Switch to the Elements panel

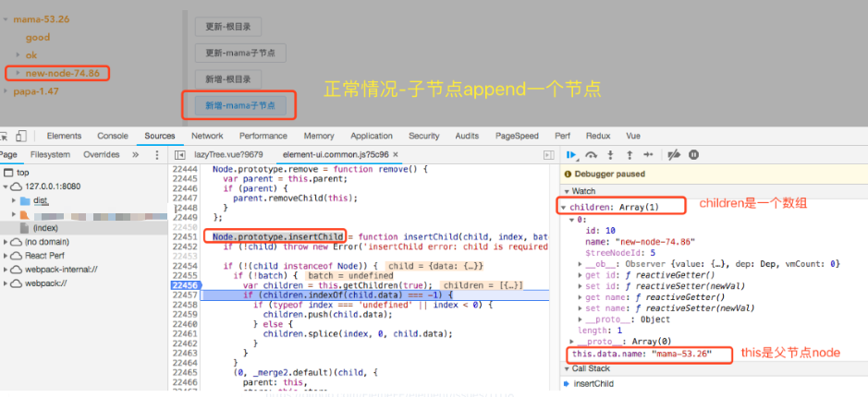(64, 136)
